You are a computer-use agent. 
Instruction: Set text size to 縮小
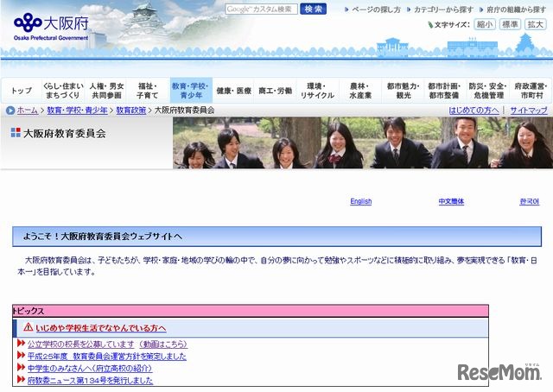[485, 25]
